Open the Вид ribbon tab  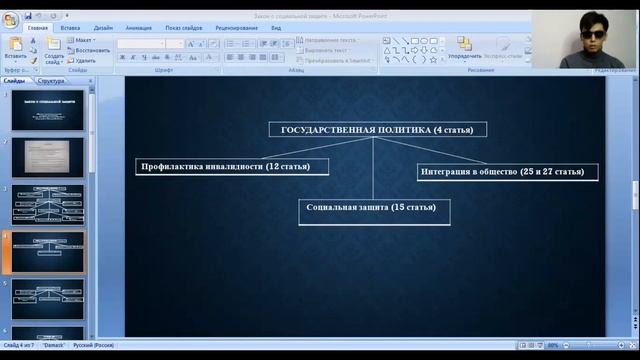click(x=276, y=28)
